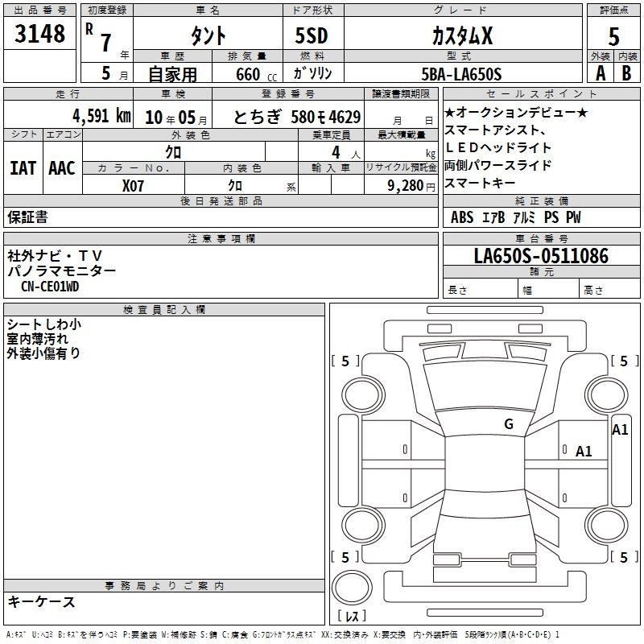Select chassis number LA650S-0511086
This screenshot has height=644, width=644.
pyautogui.click(x=541, y=256)
